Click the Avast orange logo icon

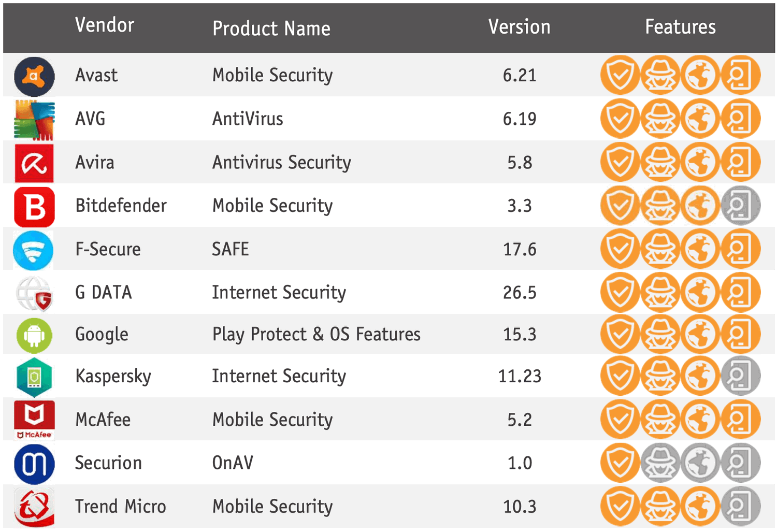[x=34, y=77]
